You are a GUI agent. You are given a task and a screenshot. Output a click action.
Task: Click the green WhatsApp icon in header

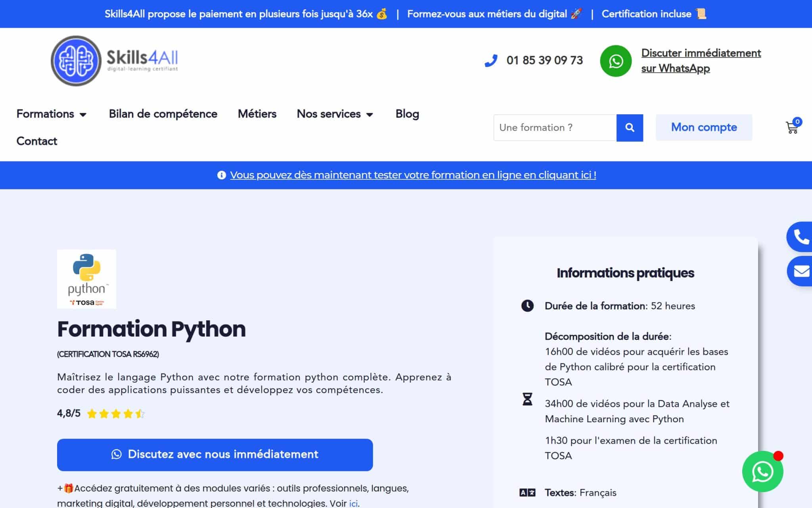tap(616, 61)
